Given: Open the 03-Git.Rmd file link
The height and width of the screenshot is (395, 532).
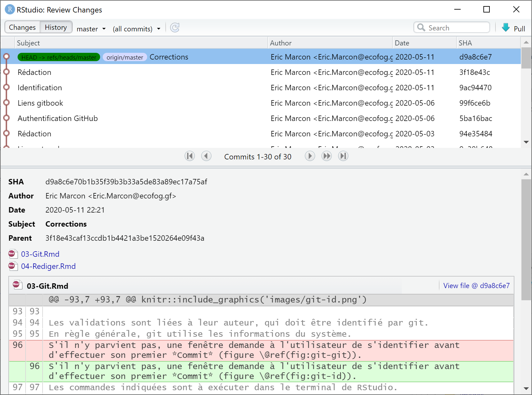Looking at the screenshot, I should (40, 254).
